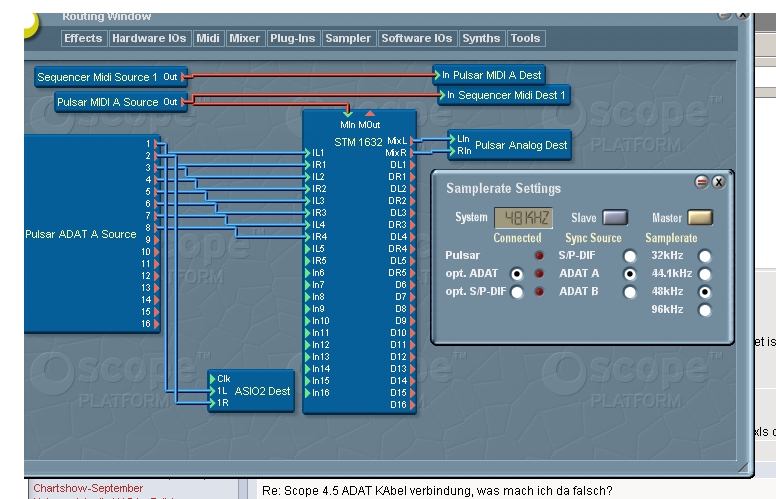Click MIn port on STM 1632

point(348,114)
